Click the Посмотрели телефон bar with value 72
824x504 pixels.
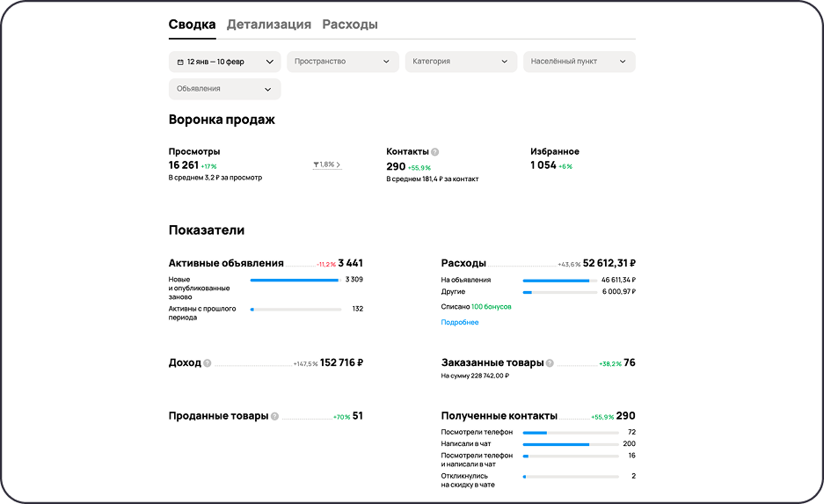[x=571, y=433]
